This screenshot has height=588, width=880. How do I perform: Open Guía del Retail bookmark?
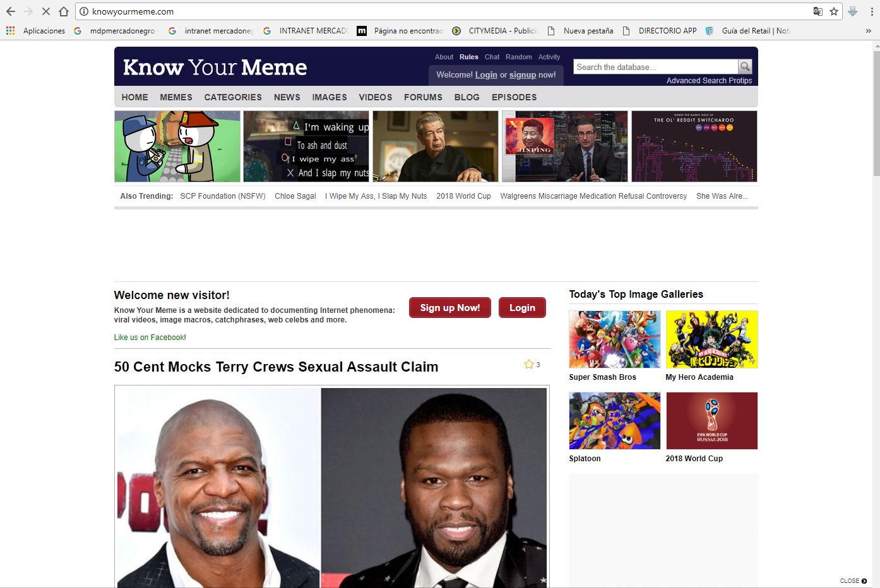[747, 30]
